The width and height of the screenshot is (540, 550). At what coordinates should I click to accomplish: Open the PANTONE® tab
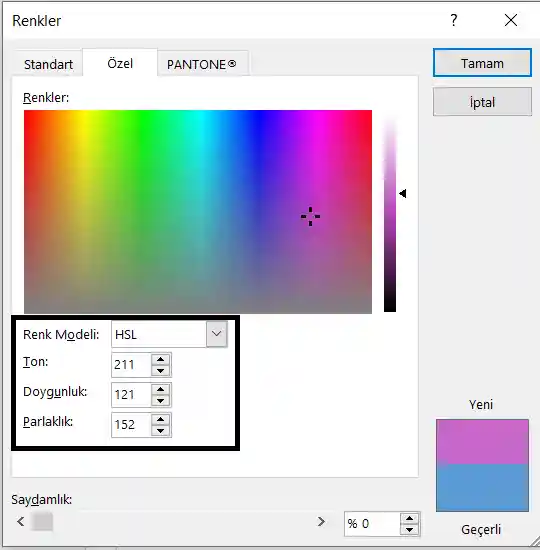pos(202,64)
